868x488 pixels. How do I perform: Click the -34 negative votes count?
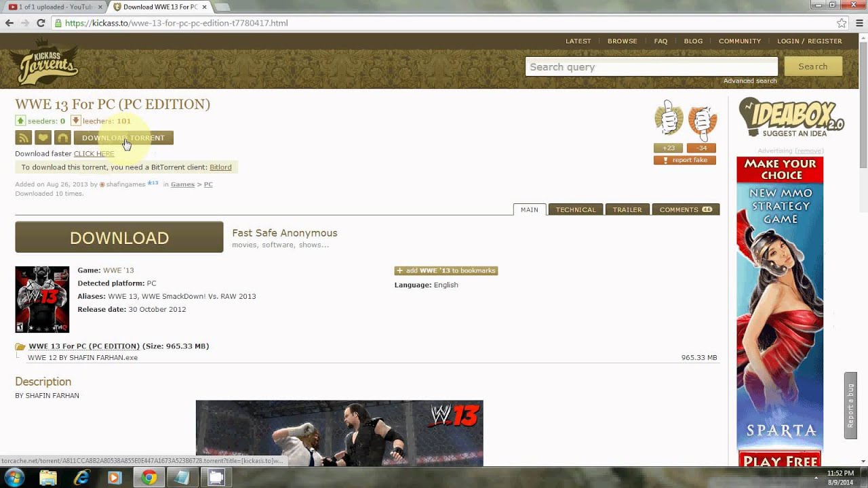pyautogui.click(x=701, y=148)
